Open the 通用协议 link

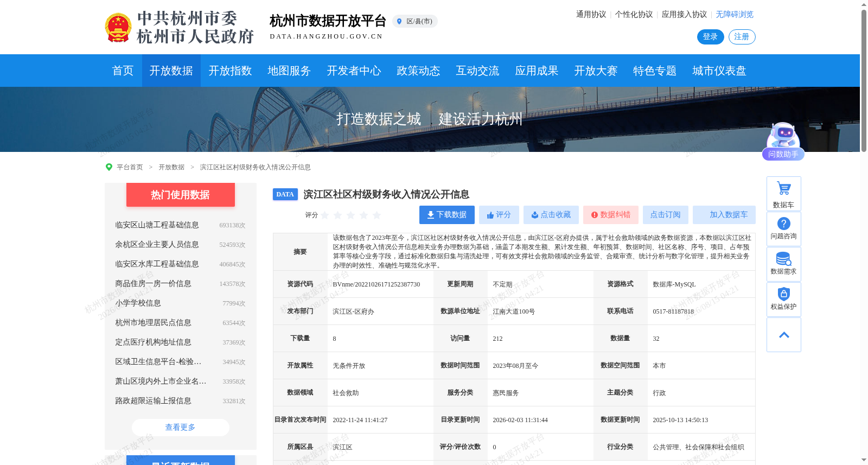[591, 15]
